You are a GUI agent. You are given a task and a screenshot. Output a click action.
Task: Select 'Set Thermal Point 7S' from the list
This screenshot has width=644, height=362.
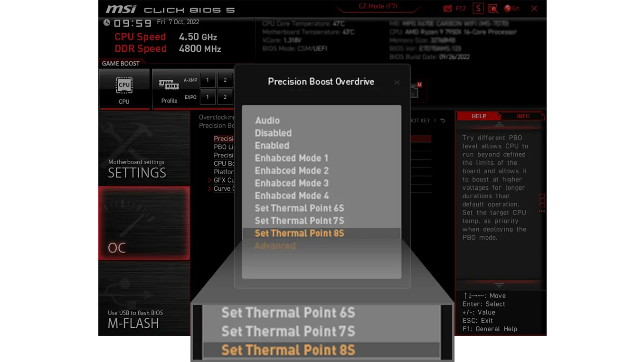coord(299,221)
